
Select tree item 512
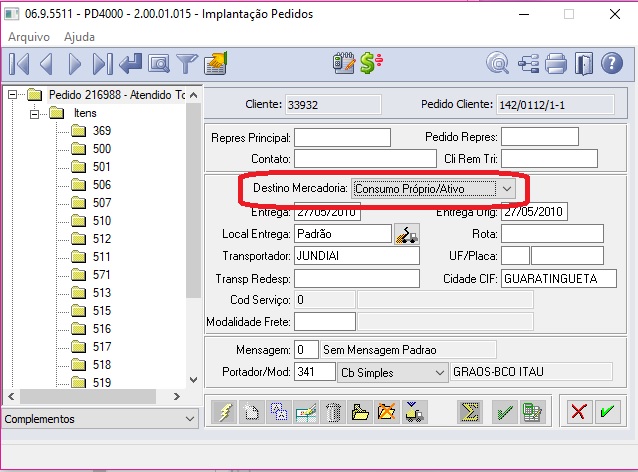(102, 238)
